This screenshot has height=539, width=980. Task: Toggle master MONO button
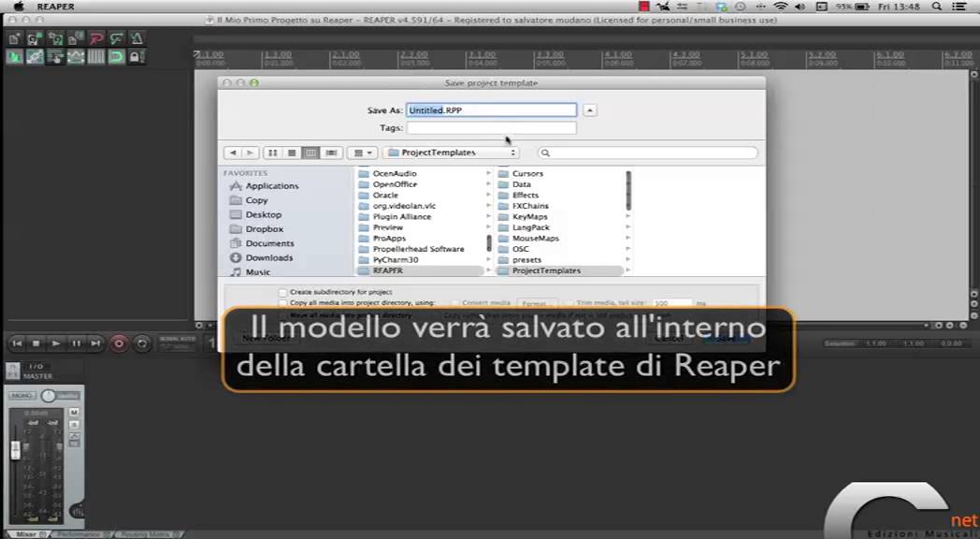pos(22,395)
